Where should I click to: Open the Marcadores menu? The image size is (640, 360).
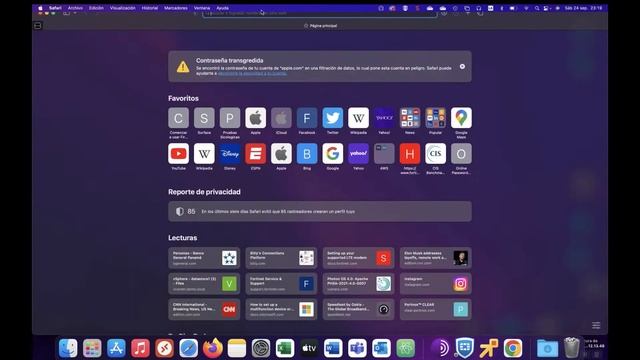[x=176, y=8]
